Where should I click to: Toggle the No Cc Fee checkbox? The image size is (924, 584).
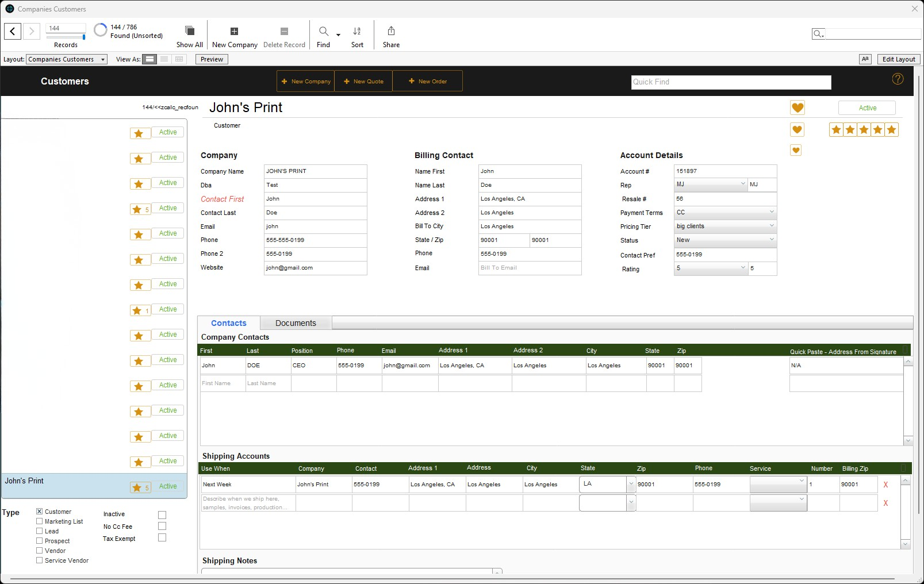(162, 526)
